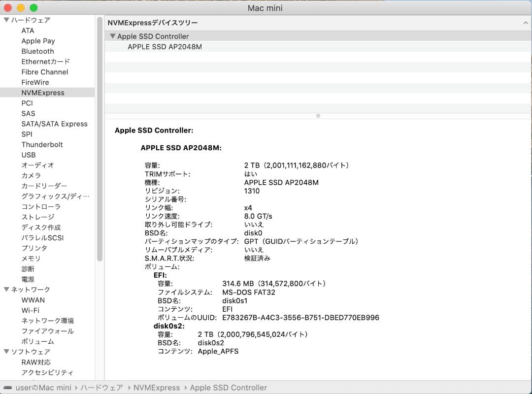Image resolution: width=532 pixels, height=394 pixels.
Task: Click the volume UUID value E783267B-A4C3…
Action: [x=300, y=318]
